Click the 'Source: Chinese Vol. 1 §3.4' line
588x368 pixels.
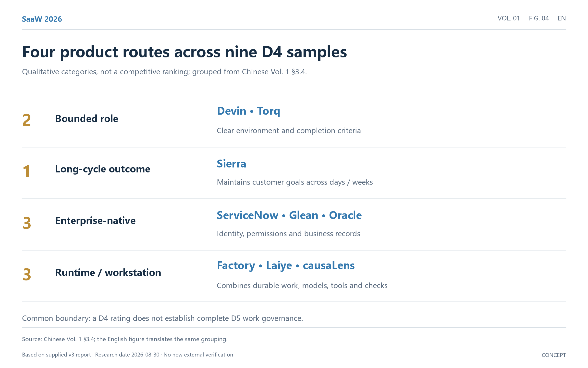coord(125,339)
